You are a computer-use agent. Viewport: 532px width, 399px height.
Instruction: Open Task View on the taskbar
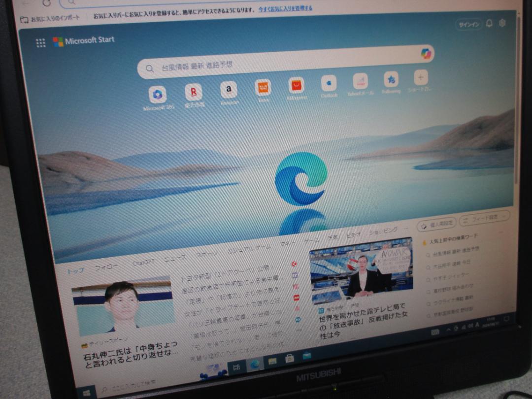point(236,367)
